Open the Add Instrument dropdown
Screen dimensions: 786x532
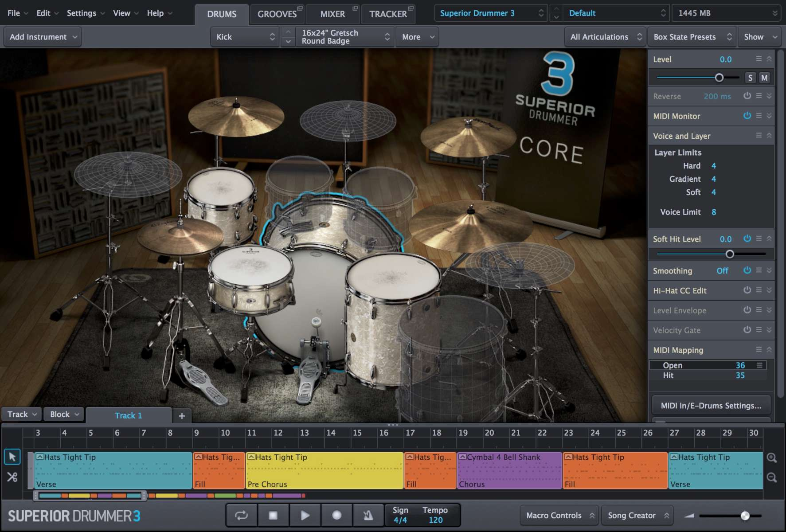coord(42,37)
